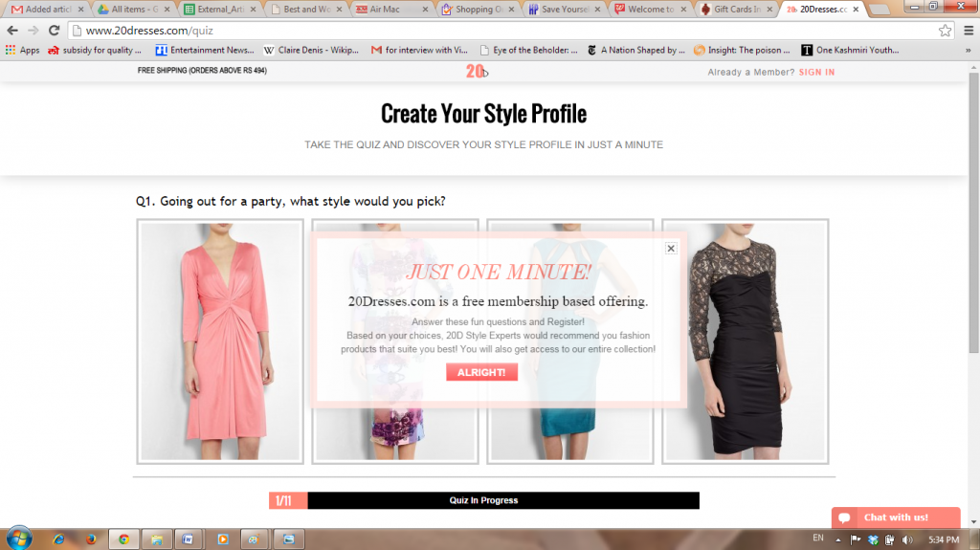The image size is (980, 550).
Task: Click scrollbar down arrow
Action: [973, 522]
